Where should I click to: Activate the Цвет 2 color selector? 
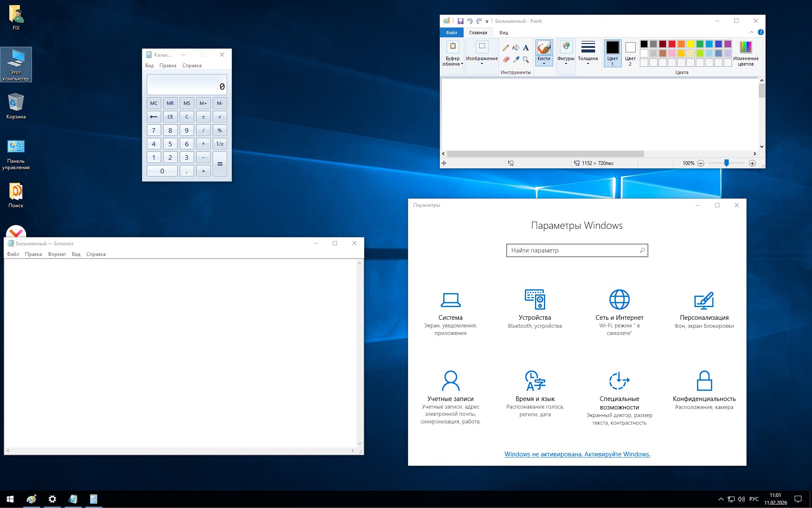630,53
